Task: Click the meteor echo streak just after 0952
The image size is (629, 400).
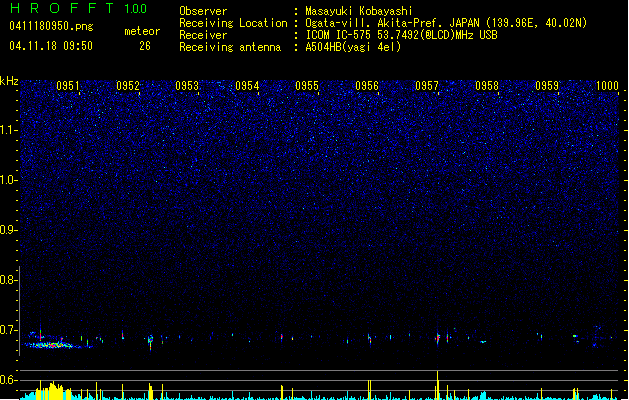Action: coord(150,342)
